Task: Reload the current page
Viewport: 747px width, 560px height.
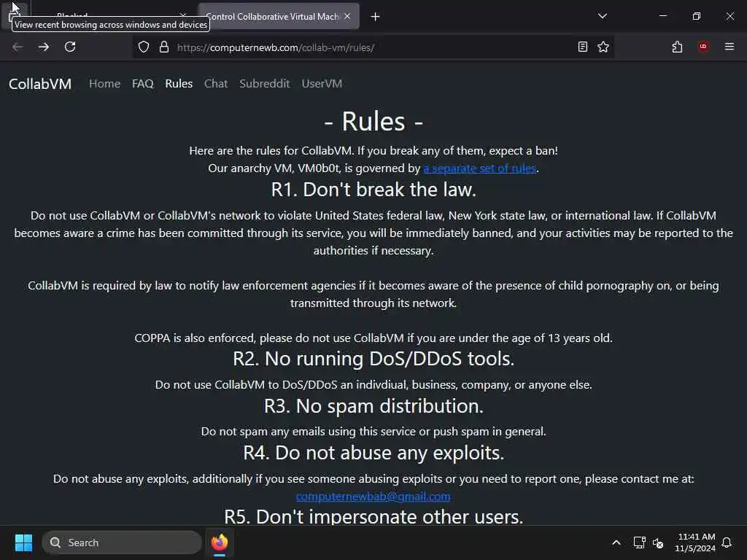Action: pos(70,47)
